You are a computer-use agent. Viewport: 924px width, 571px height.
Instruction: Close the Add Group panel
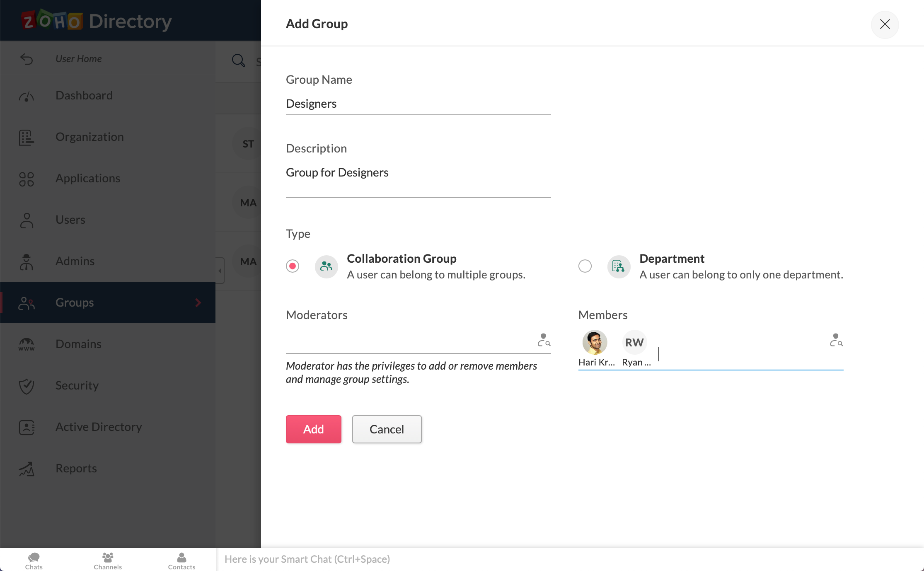tap(885, 24)
